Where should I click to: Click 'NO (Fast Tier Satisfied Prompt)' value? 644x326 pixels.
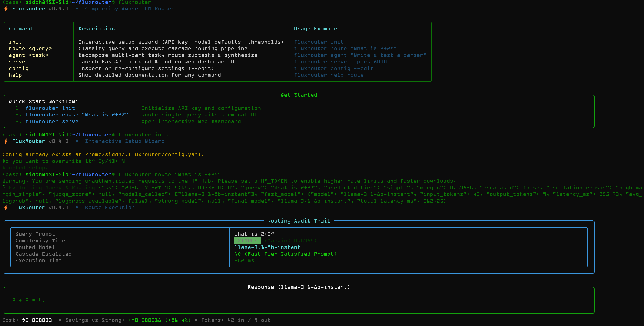tap(286, 254)
